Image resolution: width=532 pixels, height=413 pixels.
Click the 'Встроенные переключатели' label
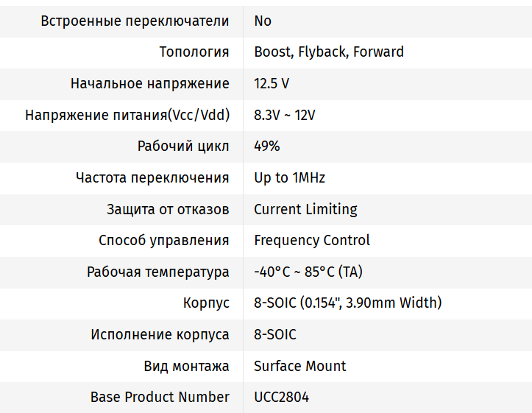tap(135, 21)
